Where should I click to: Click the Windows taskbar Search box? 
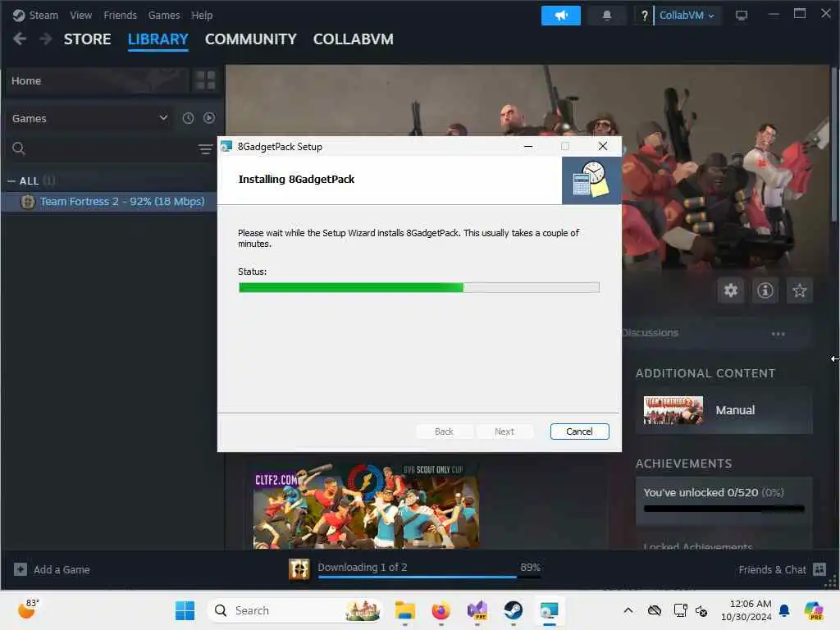tap(294, 610)
